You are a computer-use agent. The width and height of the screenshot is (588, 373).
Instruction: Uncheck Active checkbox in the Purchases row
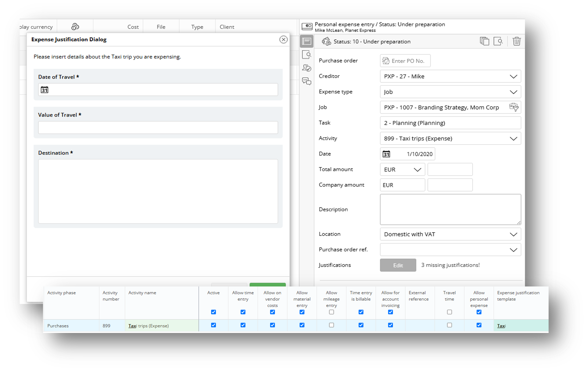point(213,325)
